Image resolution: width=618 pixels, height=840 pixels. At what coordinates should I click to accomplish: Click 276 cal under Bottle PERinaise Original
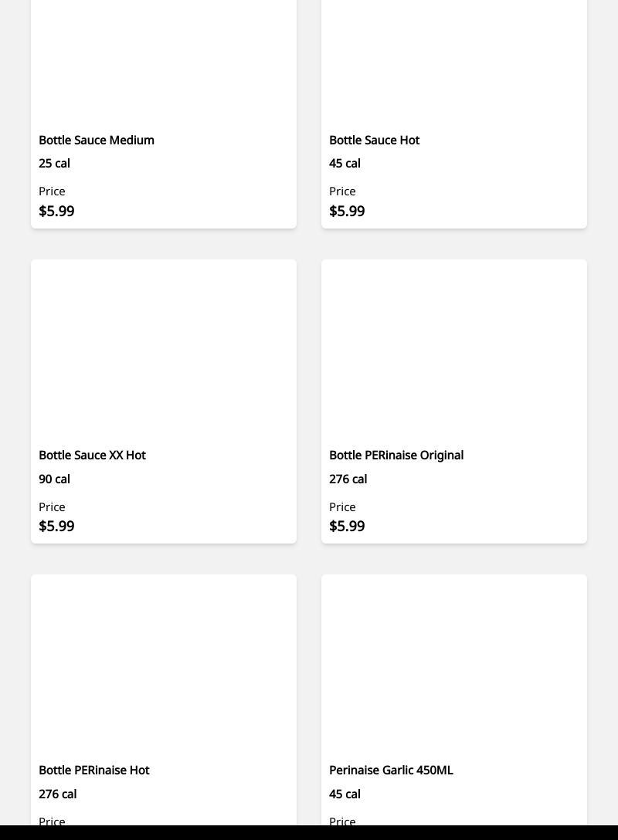coord(348,479)
